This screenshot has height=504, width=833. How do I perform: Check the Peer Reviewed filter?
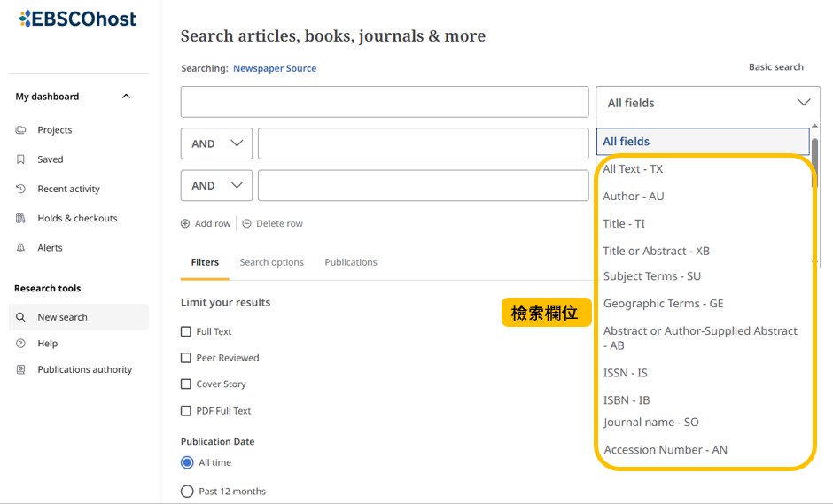(186, 358)
